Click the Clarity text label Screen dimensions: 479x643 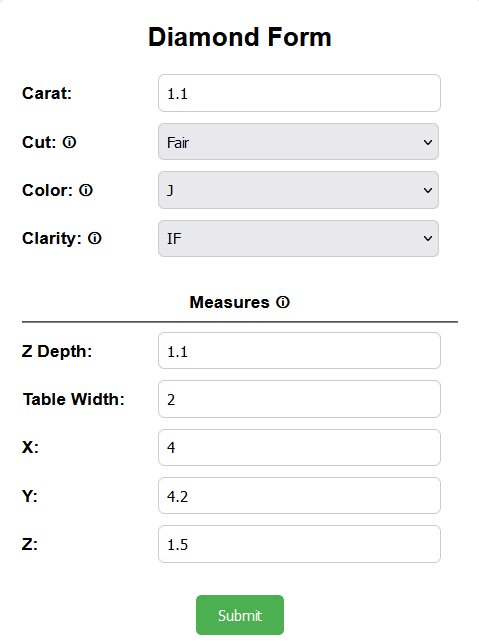(x=52, y=238)
